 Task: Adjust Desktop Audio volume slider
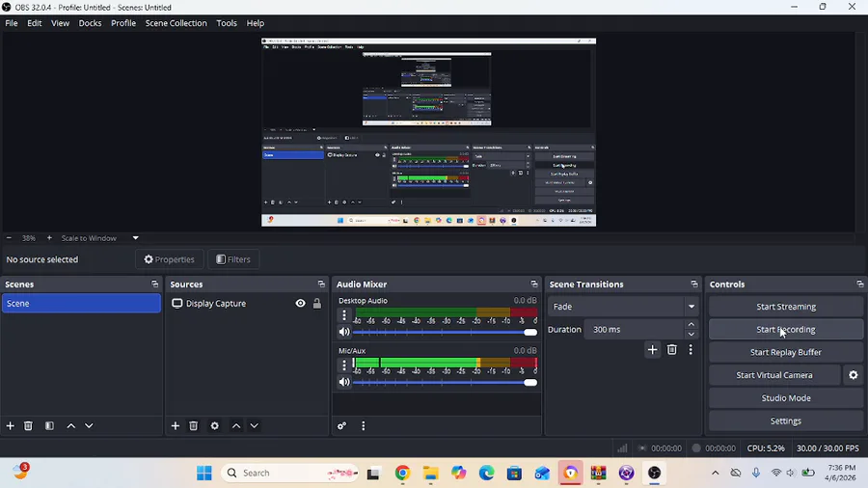click(445, 332)
